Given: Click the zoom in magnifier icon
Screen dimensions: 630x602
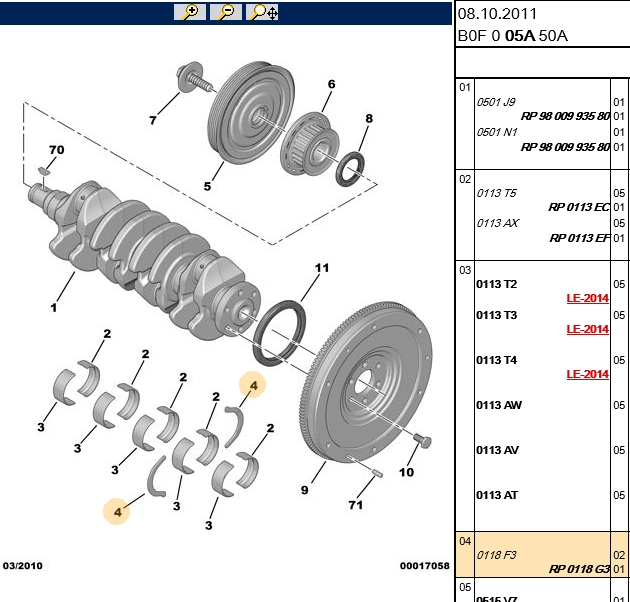Looking at the screenshot, I should click(190, 12).
